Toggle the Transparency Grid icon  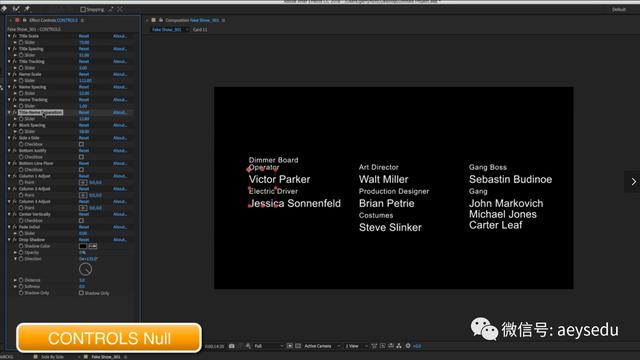[298, 346]
